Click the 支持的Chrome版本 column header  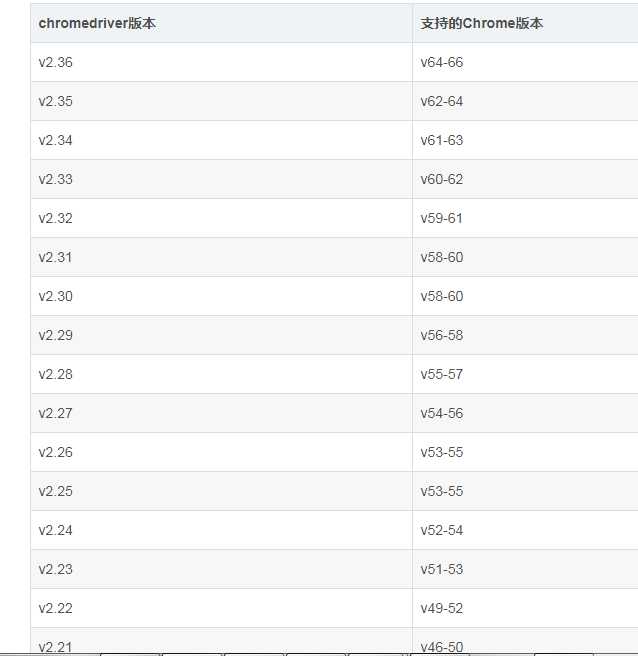pos(525,23)
